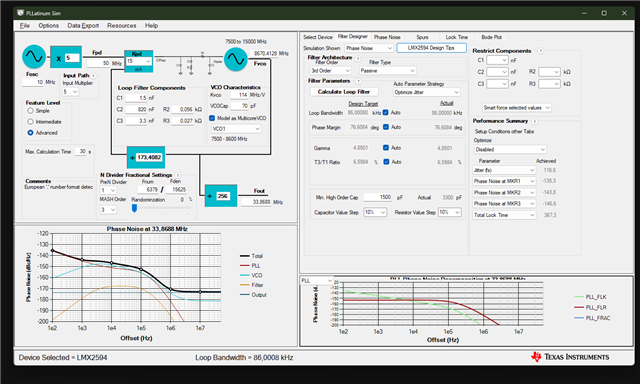The width and height of the screenshot is (640, 384).
Task: Open the Help menu
Action: point(151,25)
